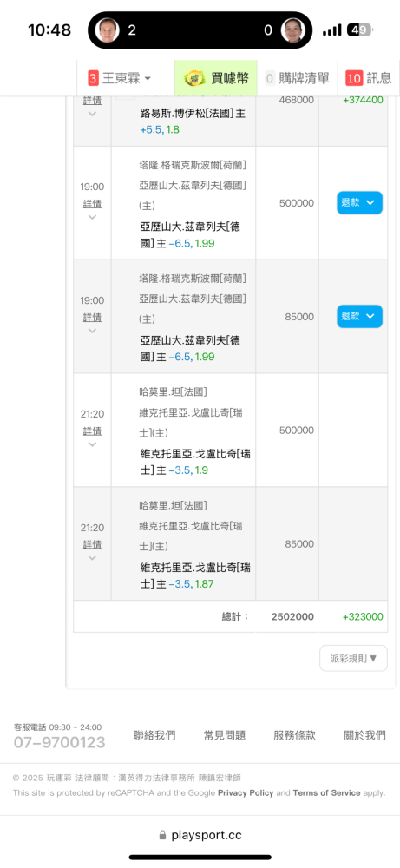Expand 詳情 for first 21:20 match
The width and height of the screenshot is (400, 868).
tap(92, 431)
